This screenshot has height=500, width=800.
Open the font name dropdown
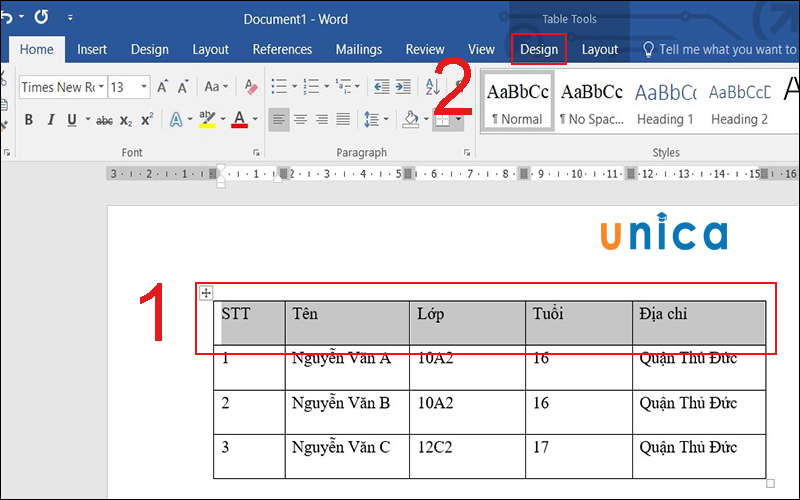[x=101, y=87]
